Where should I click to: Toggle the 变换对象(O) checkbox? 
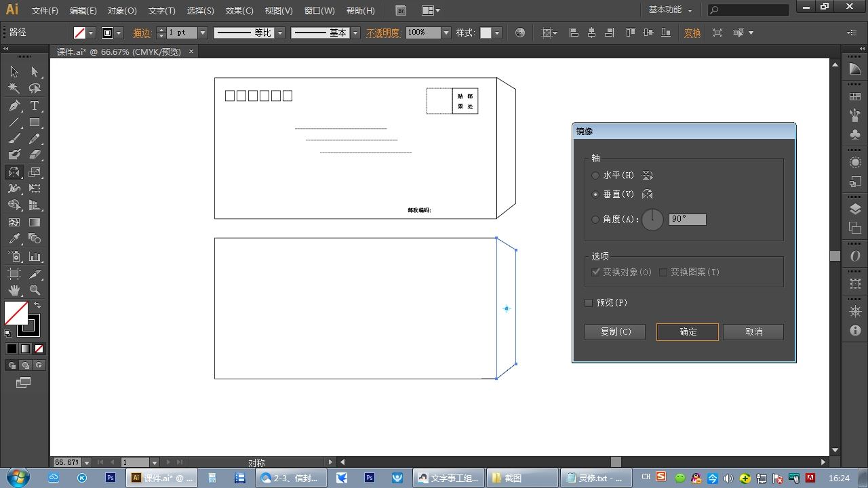tap(596, 272)
